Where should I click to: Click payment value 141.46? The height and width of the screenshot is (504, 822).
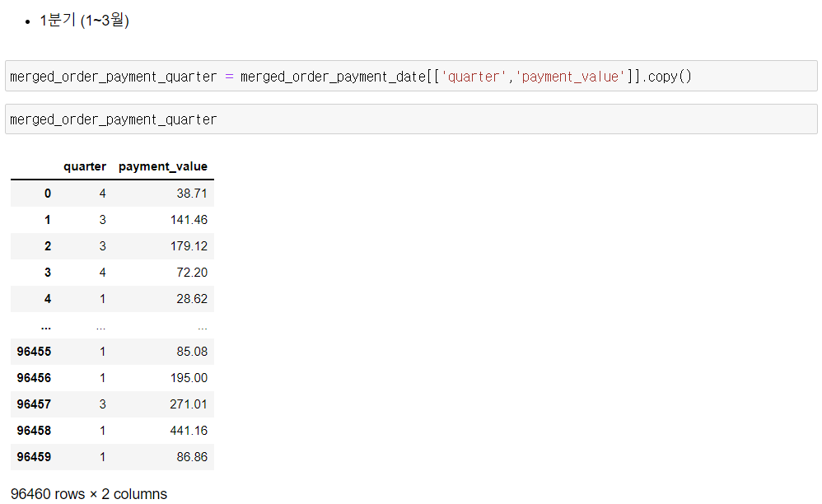coord(189,220)
